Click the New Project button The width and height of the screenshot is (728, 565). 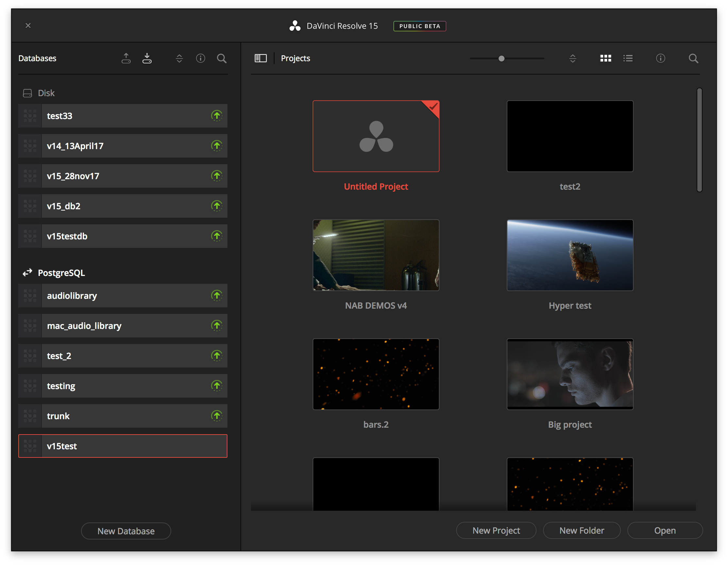pos(496,530)
